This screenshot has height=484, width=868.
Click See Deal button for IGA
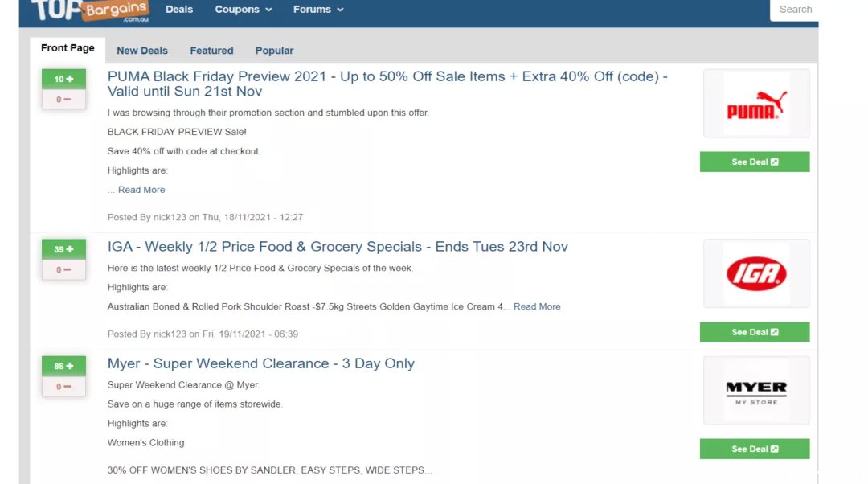[x=755, y=332]
